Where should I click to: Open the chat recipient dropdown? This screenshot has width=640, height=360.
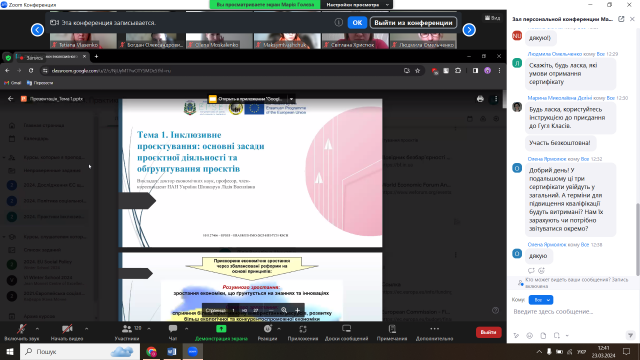pos(541,300)
